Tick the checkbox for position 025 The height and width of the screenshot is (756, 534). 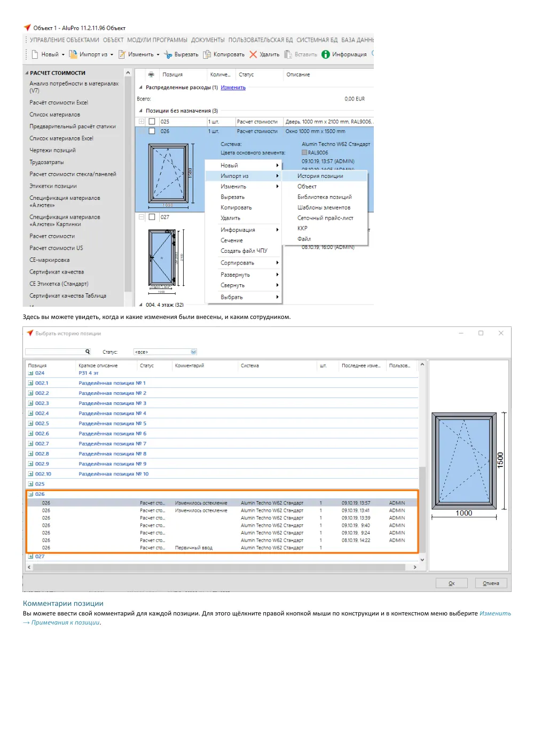coord(152,122)
